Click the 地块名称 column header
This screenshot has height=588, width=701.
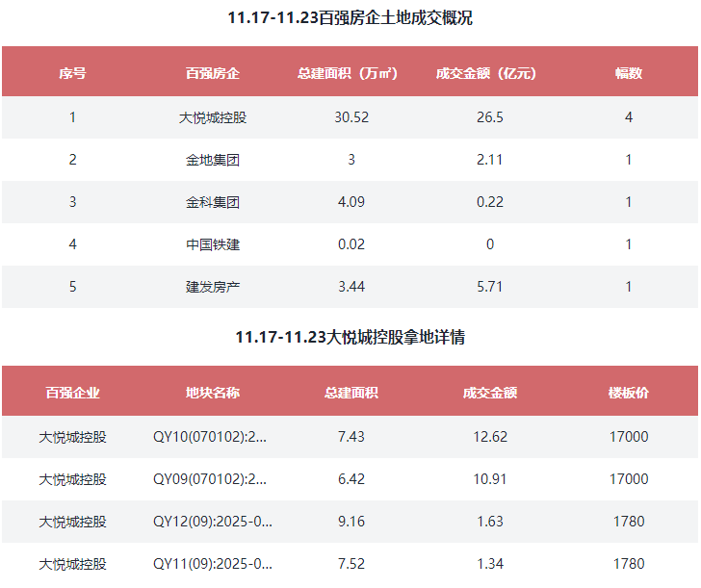tap(213, 393)
